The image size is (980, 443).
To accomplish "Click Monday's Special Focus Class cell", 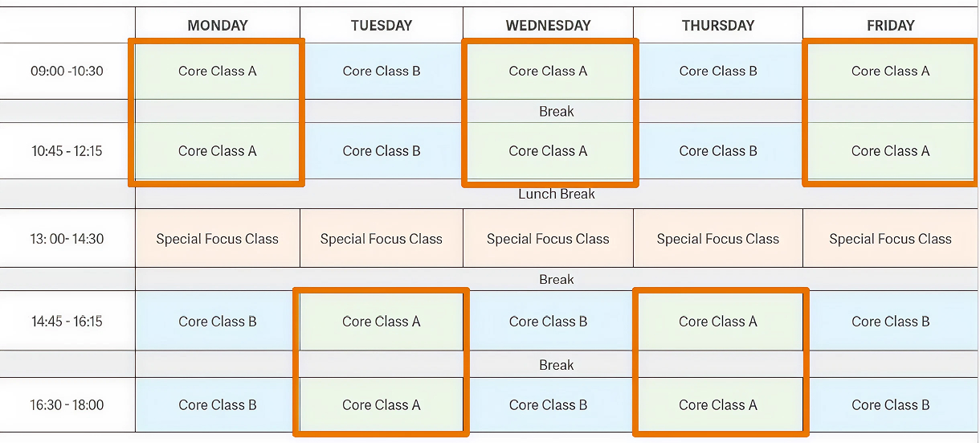I will (x=217, y=239).
